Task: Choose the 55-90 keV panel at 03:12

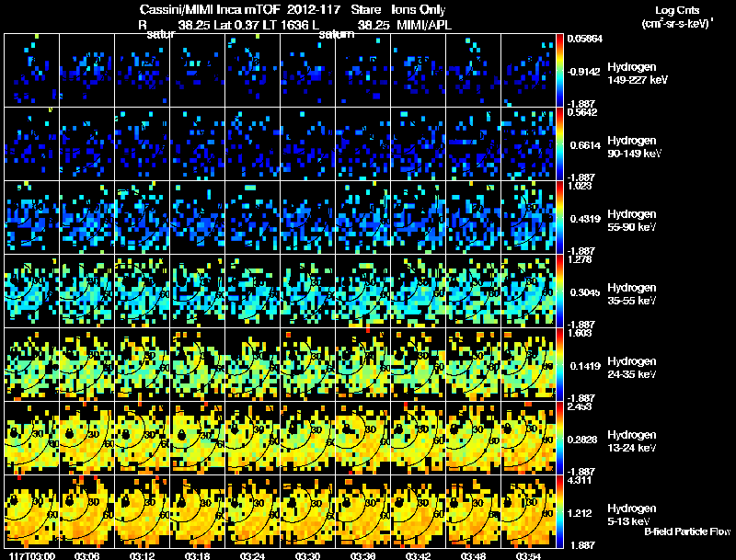Action: (142, 217)
